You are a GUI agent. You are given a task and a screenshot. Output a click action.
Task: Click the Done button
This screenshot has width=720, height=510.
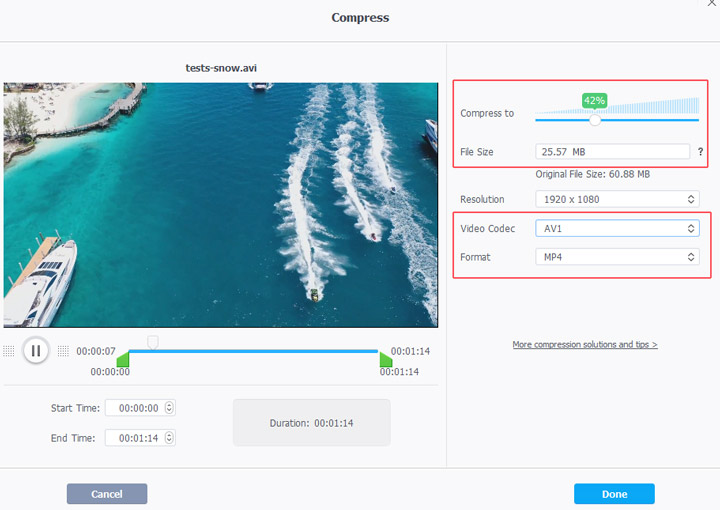(x=614, y=494)
